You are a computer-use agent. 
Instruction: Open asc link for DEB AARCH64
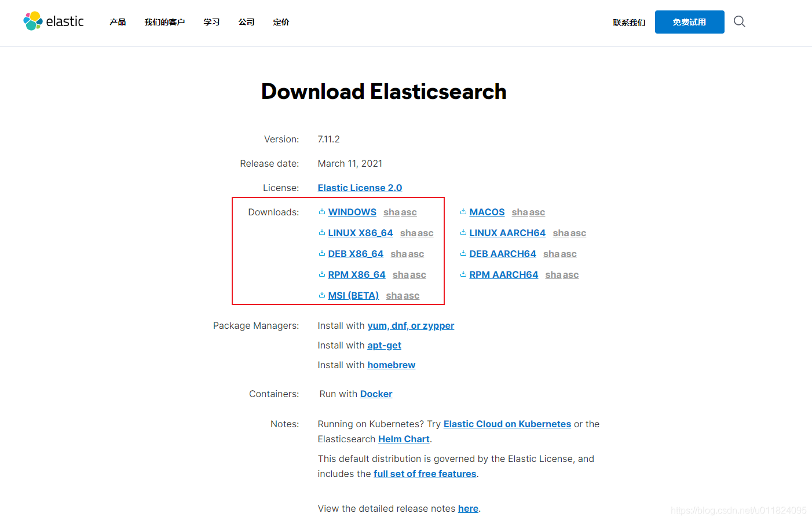point(569,254)
